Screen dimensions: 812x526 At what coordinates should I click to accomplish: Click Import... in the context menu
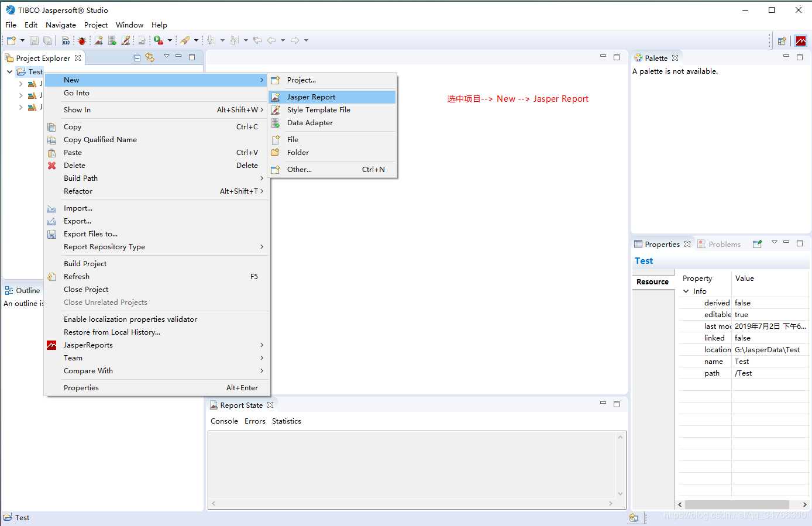[157, 208]
